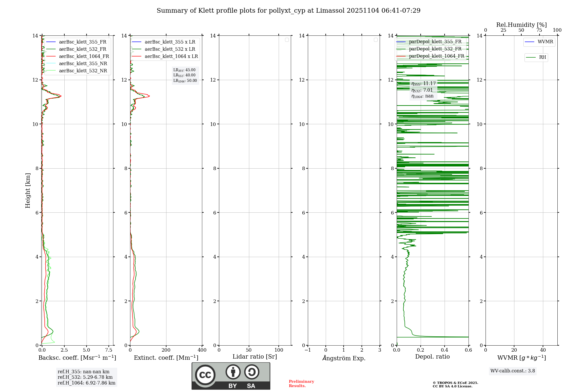Click the ShareAlike SA circular arrow icon

point(252,372)
